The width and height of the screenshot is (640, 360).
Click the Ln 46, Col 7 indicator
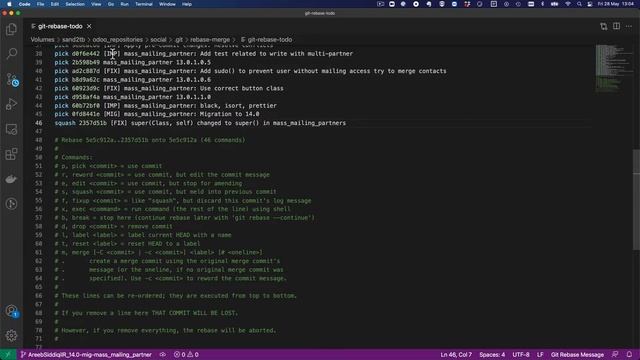click(456, 355)
